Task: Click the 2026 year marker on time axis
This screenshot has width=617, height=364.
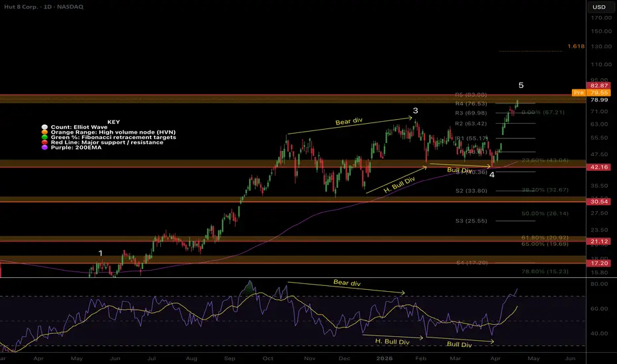Action: [x=385, y=359]
